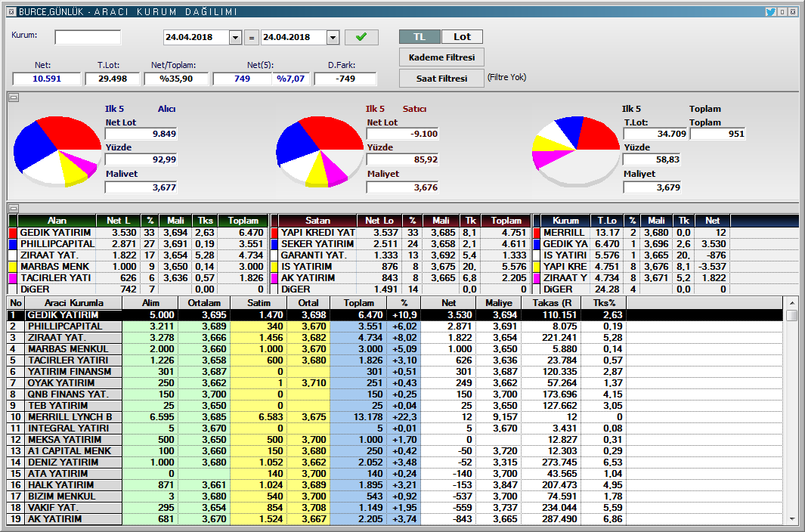The image size is (805, 532).
Task: Click the window icon left of BURCE title
Action: [11, 11]
